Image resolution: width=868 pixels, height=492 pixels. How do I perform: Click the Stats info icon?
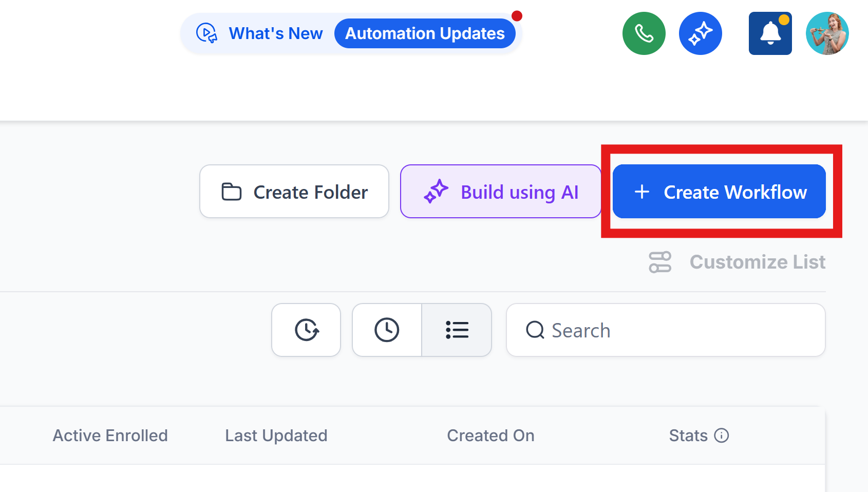(723, 436)
